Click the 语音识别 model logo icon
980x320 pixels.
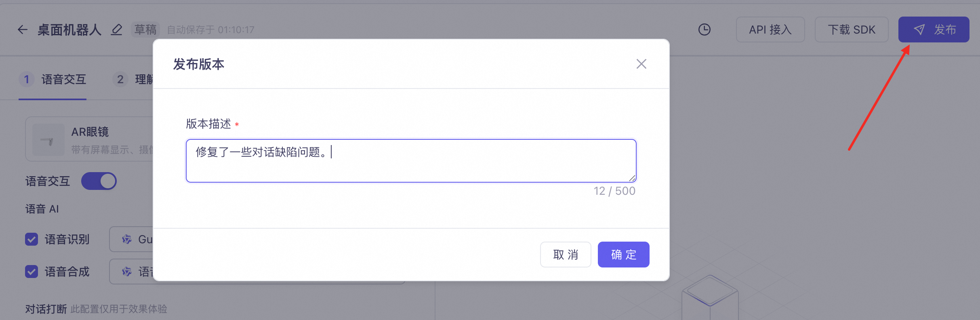coord(127,239)
